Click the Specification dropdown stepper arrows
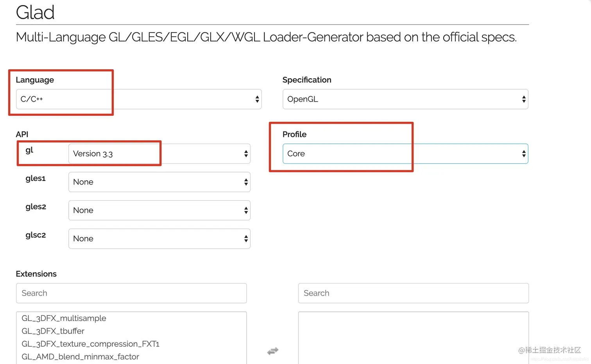This screenshot has width=591, height=364. pyautogui.click(x=524, y=99)
